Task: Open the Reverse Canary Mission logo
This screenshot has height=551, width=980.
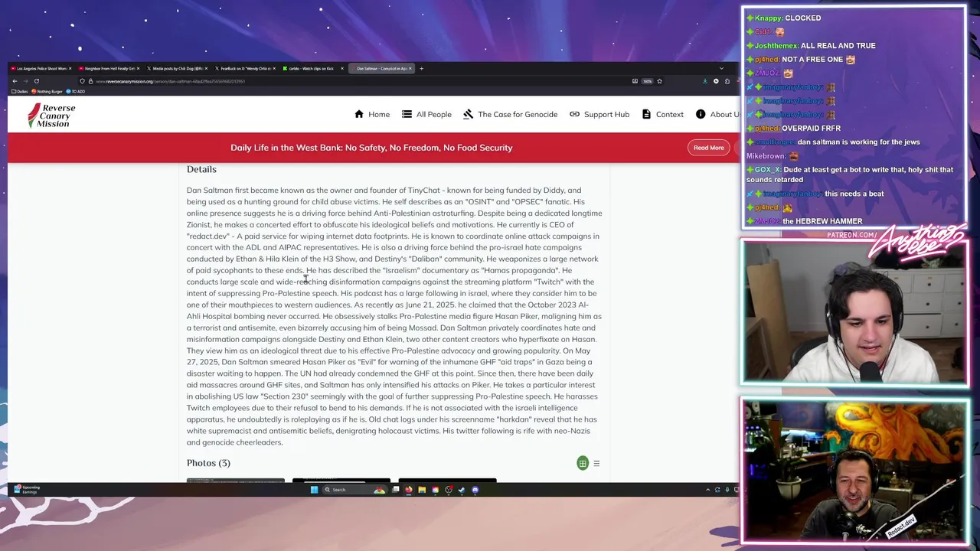Action: click(x=52, y=115)
